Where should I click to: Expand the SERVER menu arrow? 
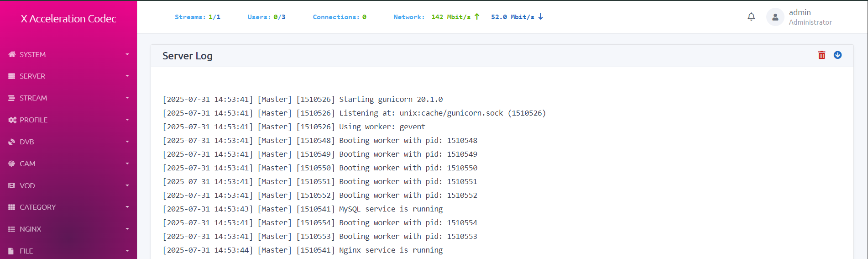pyautogui.click(x=127, y=76)
